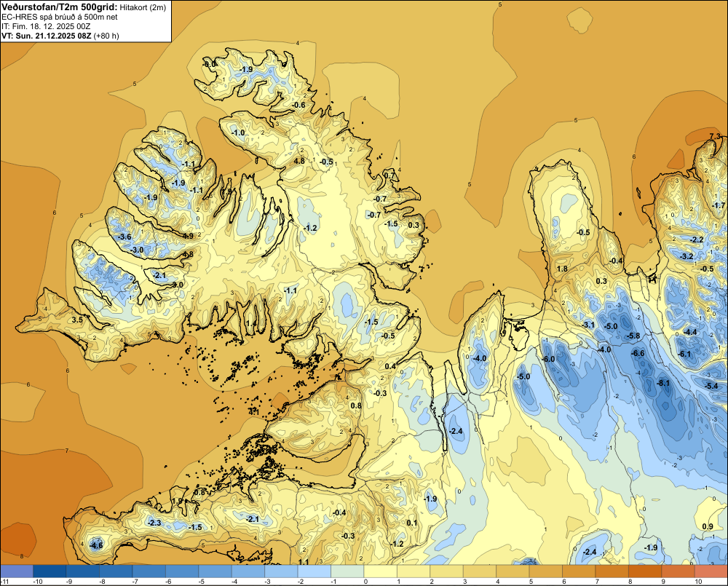
Task: Click the '7.3' temperature value on map
Action: pos(715,136)
